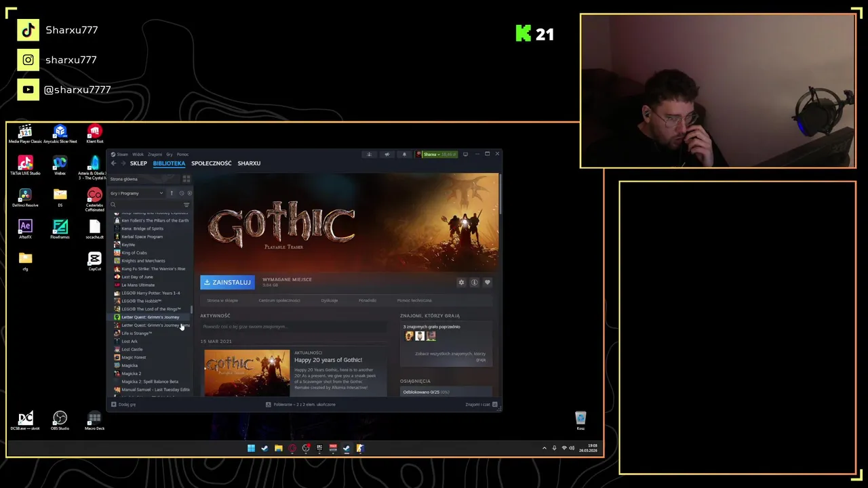Open File Explorer from the taskbar

pyautogui.click(x=278, y=448)
